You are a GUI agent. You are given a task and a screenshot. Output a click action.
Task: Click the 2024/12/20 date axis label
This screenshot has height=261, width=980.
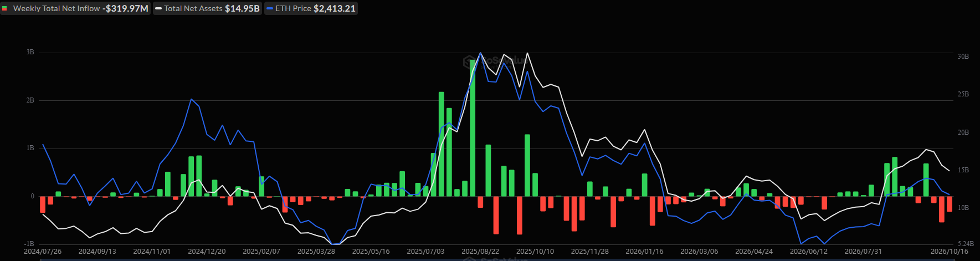click(x=207, y=251)
